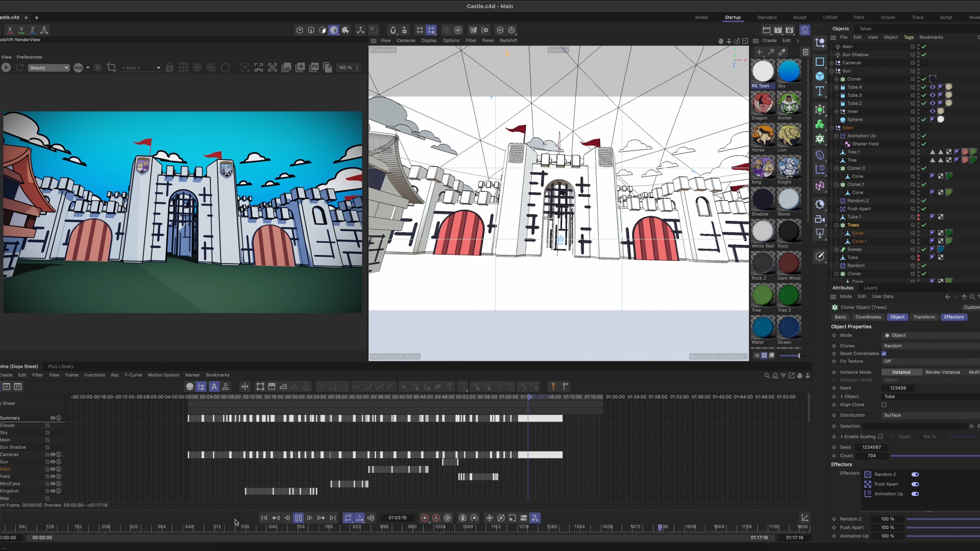The width and height of the screenshot is (980, 551).
Task: Select the Render Instance mode button
Action: coord(942,372)
